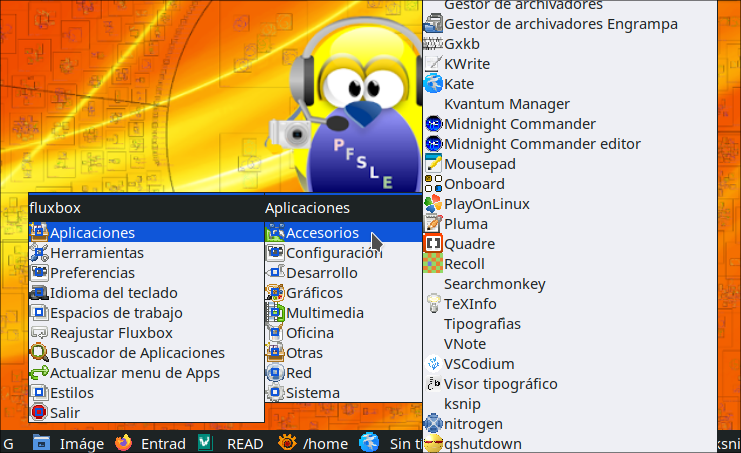
Task: Click Salir to exit
Action: [146, 412]
